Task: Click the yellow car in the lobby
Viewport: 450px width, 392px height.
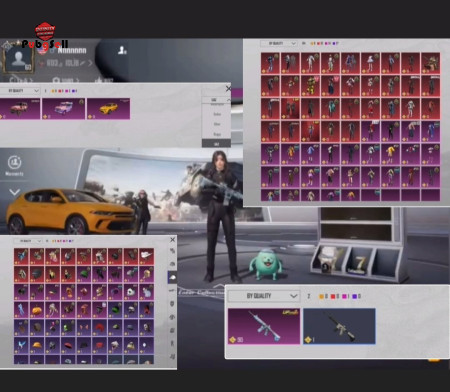Action: click(71, 212)
